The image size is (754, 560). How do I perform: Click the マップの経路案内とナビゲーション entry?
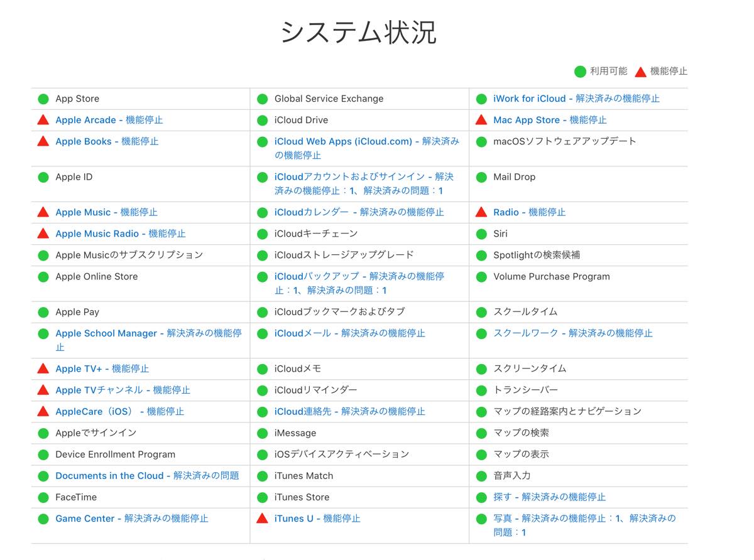(x=567, y=411)
